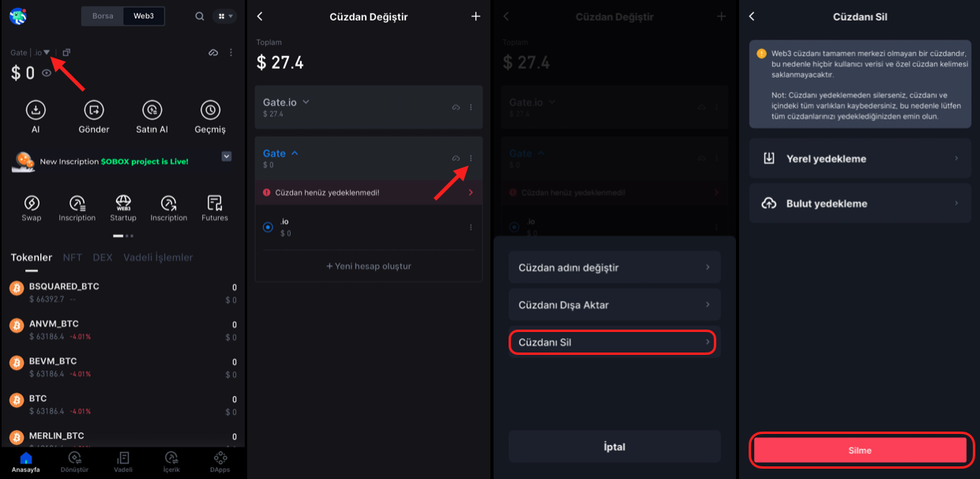Switch to Borsa mode

tap(103, 16)
